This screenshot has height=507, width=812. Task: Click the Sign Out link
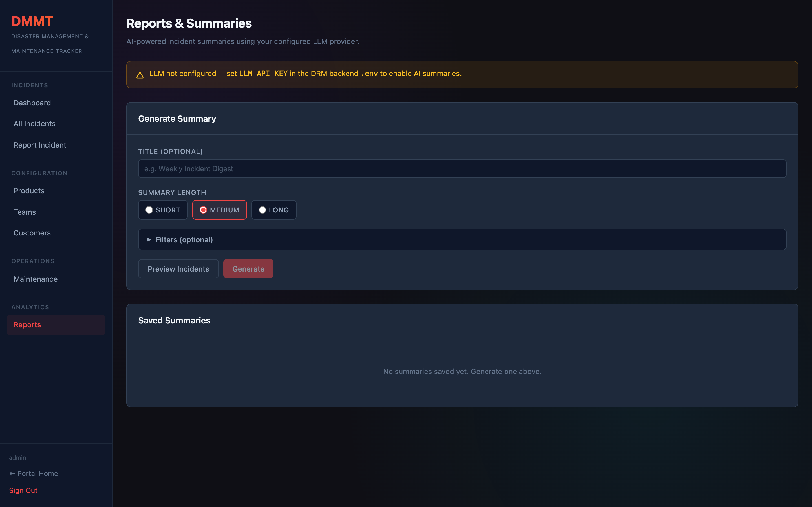coord(23,490)
